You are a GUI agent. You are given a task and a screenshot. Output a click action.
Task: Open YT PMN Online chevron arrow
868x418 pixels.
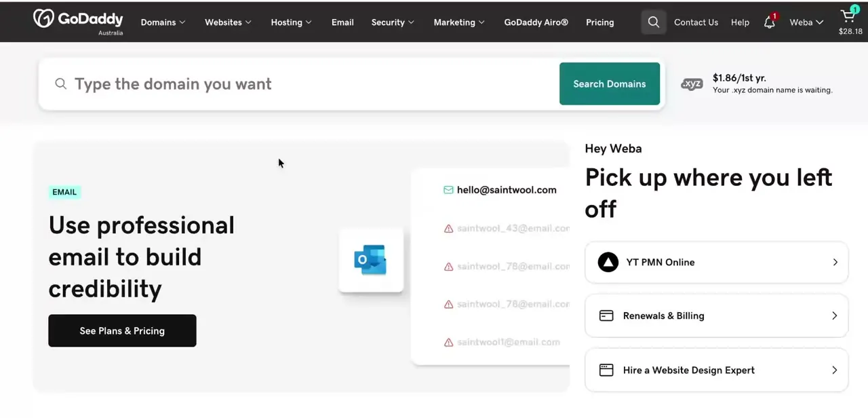coord(835,263)
